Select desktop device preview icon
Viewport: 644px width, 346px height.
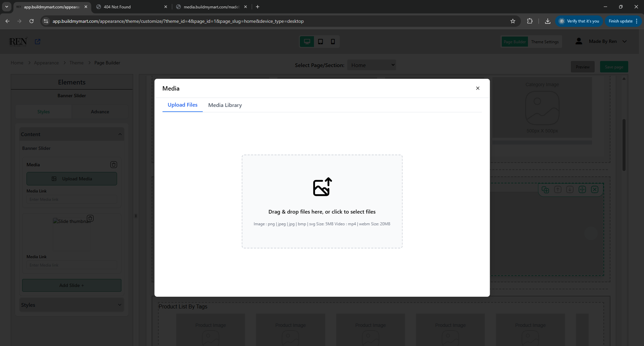click(x=307, y=42)
